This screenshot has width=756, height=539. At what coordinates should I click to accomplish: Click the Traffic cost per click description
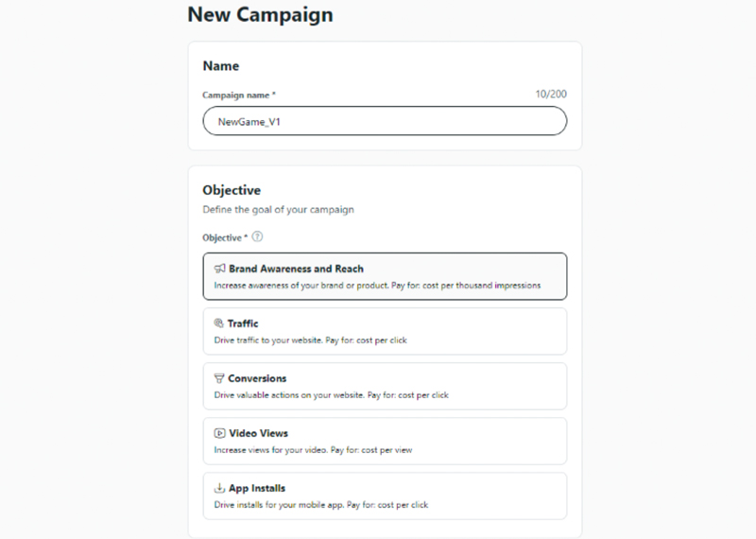point(311,340)
